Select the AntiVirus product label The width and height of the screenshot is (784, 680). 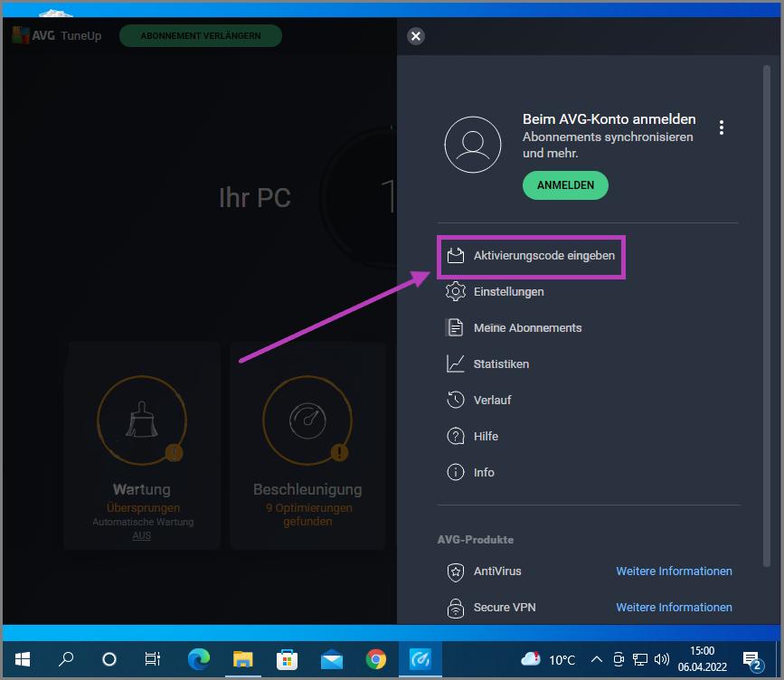pyautogui.click(x=497, y=571)
